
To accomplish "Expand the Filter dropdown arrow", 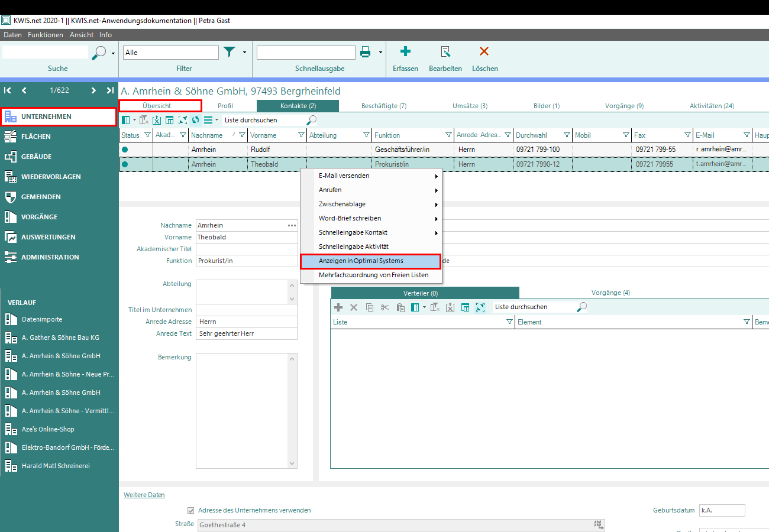I will click(244, 53).
